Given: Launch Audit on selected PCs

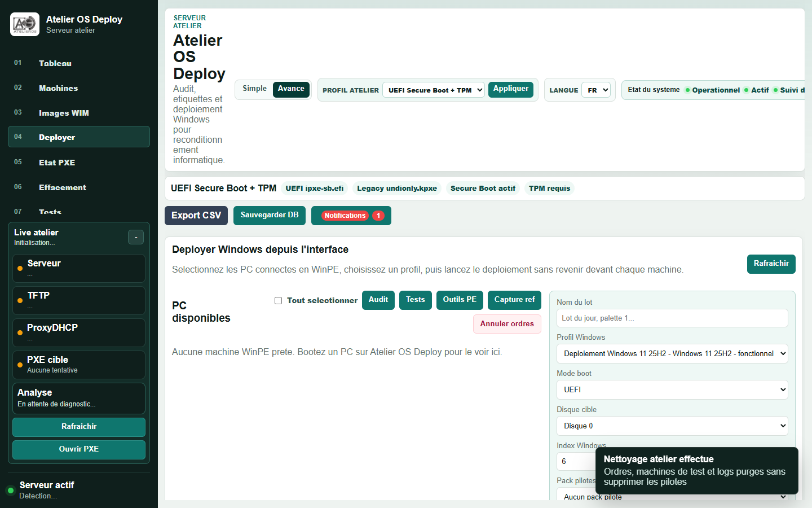Looking at the screenshot, I should (378, 300).
